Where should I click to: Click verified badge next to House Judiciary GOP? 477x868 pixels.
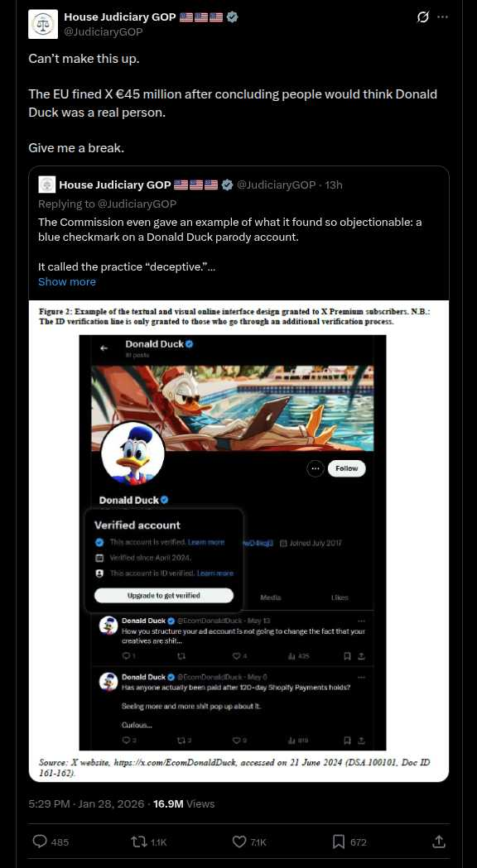coord(233,17)
